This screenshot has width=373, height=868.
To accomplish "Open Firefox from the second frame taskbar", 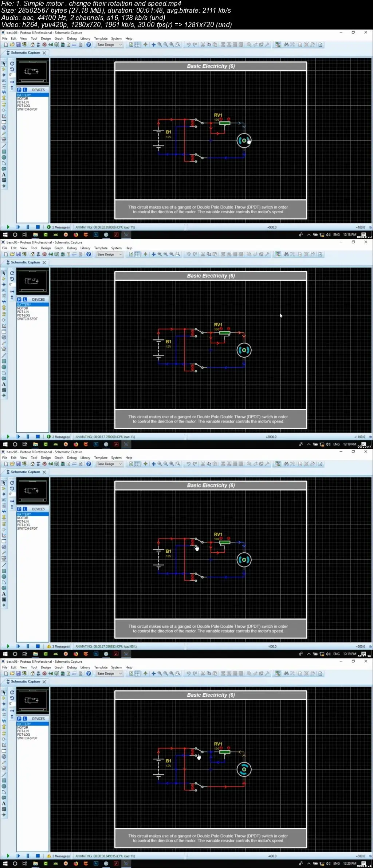I will point(76,444).
